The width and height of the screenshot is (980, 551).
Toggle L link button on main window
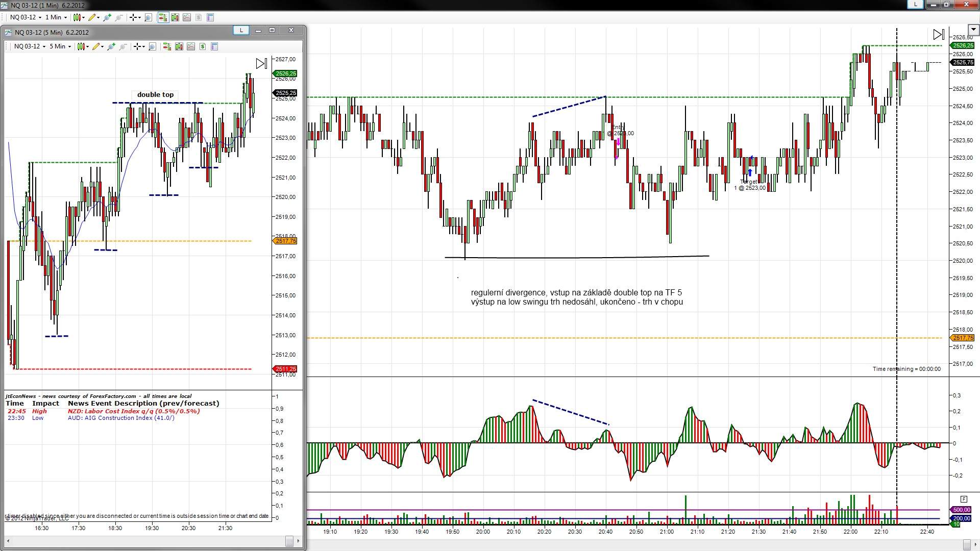click(x=916, y=4)
